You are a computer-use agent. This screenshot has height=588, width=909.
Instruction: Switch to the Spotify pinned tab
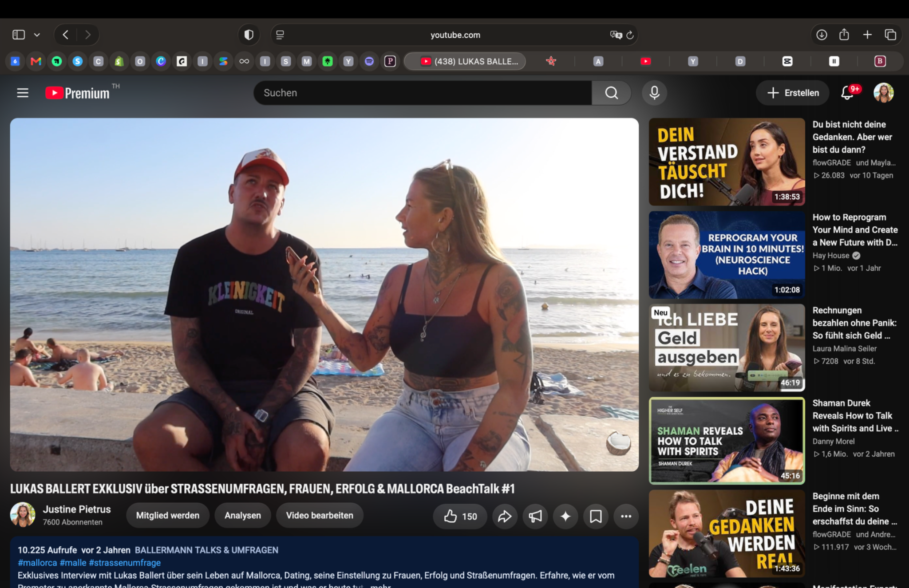coord(369,61)
